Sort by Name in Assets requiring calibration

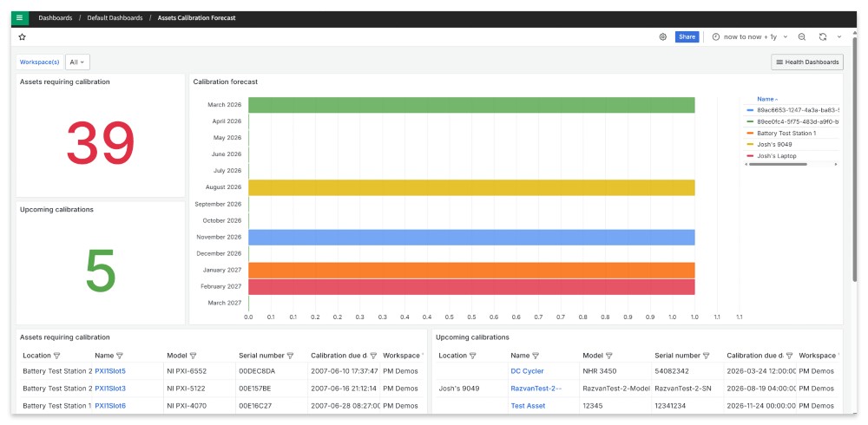coord(103,356)
